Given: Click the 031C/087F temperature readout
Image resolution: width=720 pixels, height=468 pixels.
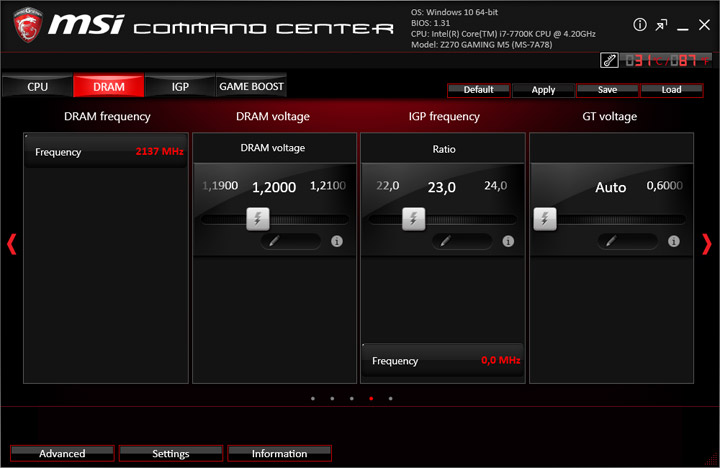Looking at the screenshot, I should (667, 60).
